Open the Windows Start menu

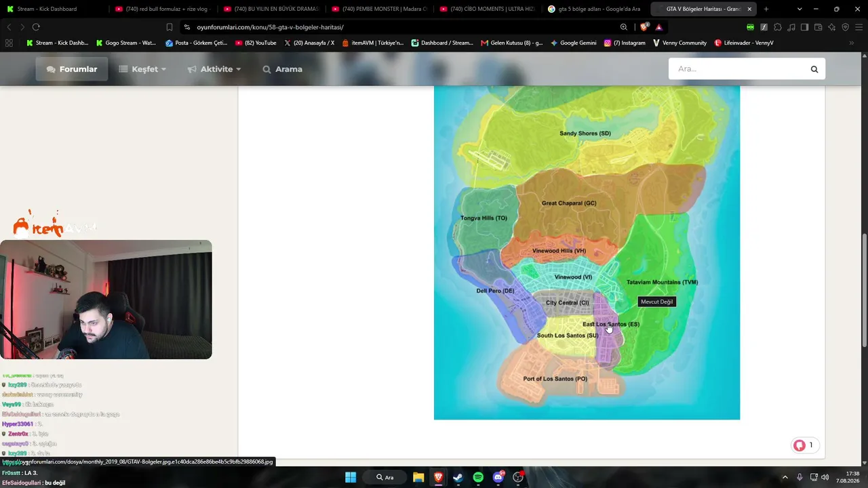(351, 477)
